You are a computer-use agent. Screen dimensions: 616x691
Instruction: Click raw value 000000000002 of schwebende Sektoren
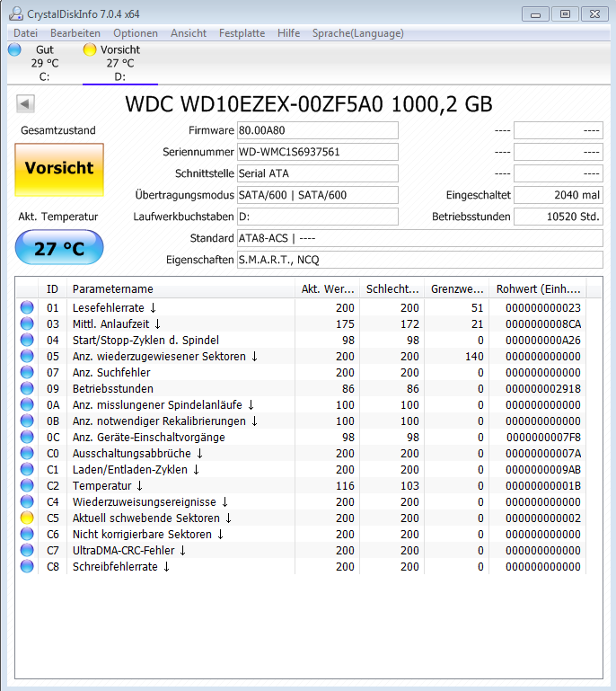pyautogui.click(x=543, y=518)
